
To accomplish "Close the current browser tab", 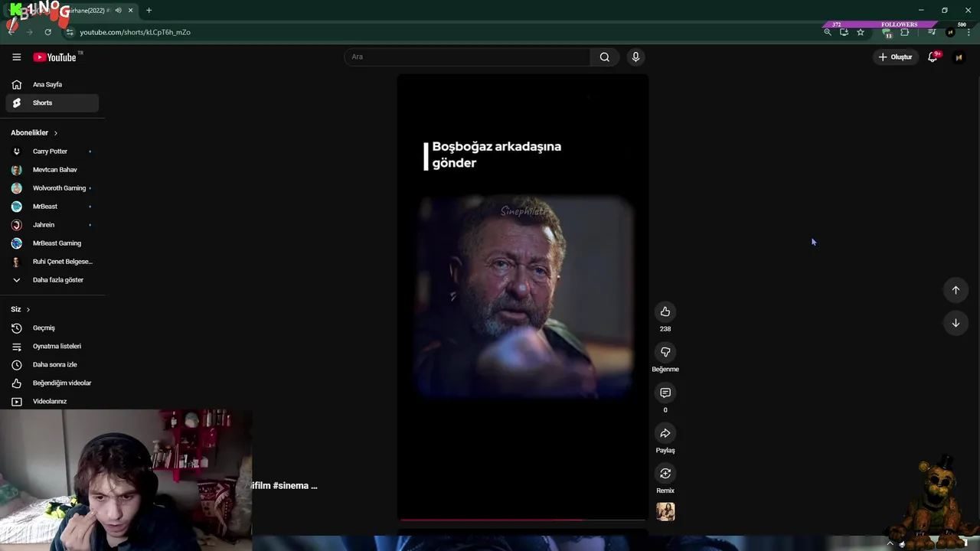I will coord(130,11).
